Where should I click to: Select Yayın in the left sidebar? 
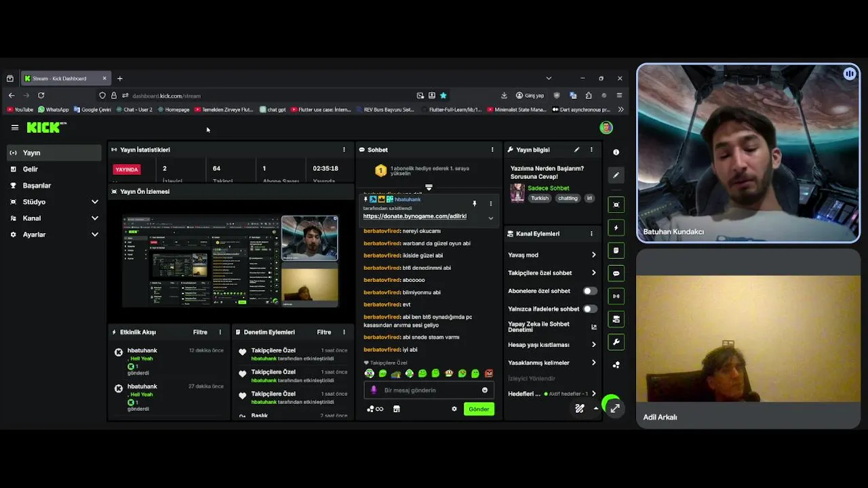[x=54, y=153]
